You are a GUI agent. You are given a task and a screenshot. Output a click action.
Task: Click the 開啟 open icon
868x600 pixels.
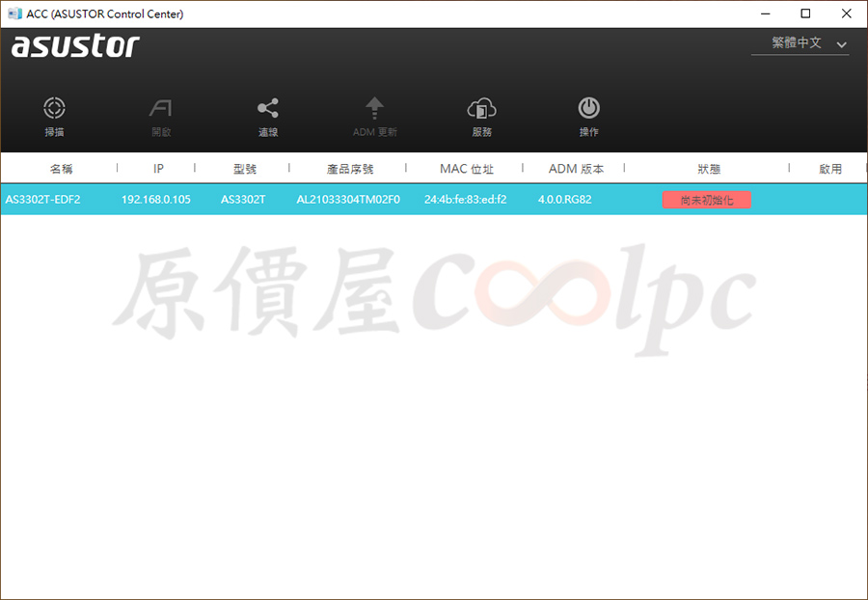(161, 108)
